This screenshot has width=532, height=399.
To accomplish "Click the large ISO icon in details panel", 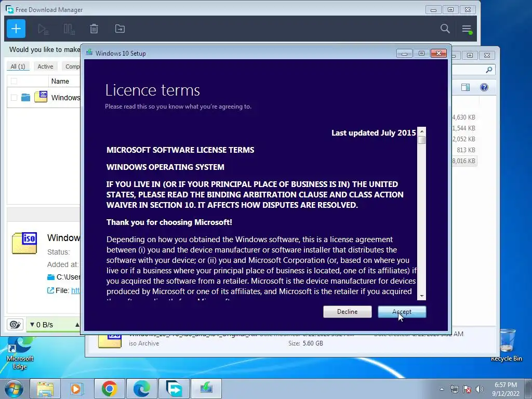I will pos(24,243).
